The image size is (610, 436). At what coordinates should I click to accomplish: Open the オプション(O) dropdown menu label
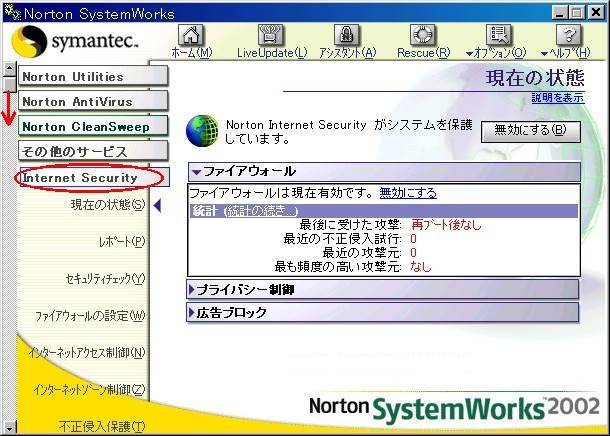click(x=496, y=53)
